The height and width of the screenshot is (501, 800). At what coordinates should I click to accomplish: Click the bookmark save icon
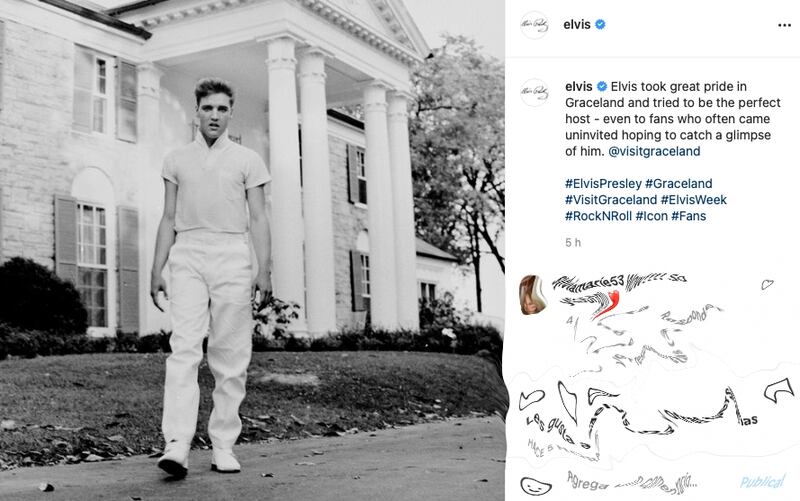pos(779,391)
